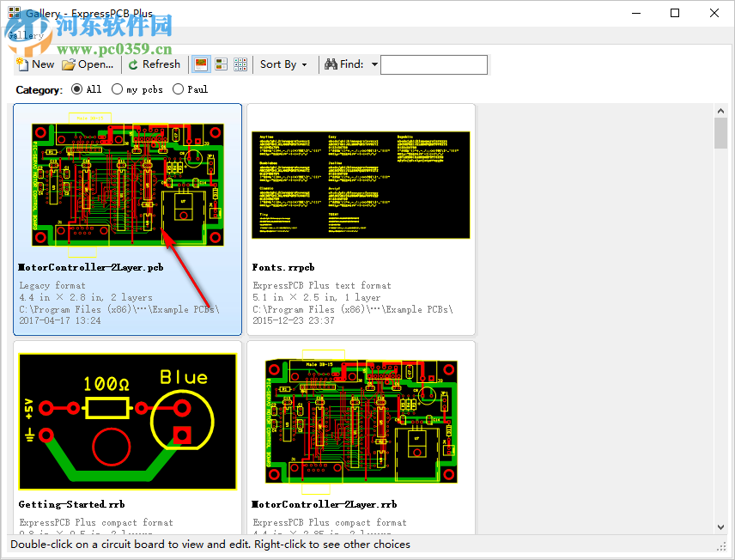Click the Find binoculars icon
The image size is (735, 560).
pyautogui.click(x=331, y=64)
